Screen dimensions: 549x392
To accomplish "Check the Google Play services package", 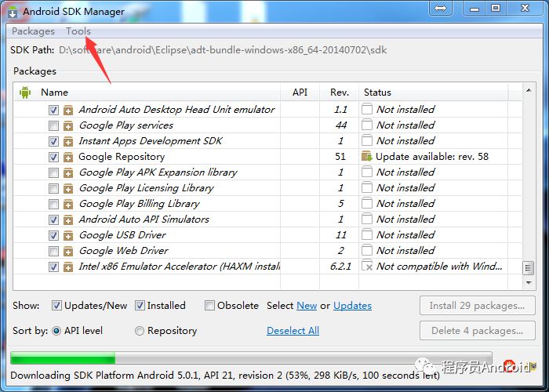I will pyautogui.click(x=53, y=125).
